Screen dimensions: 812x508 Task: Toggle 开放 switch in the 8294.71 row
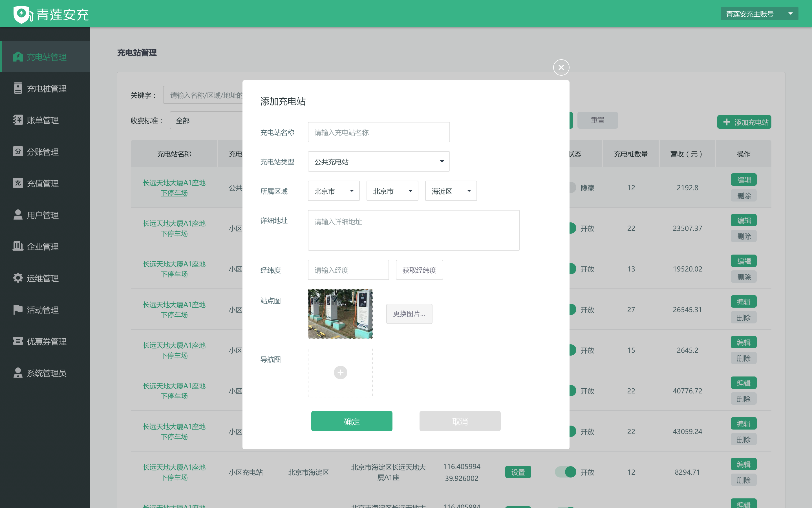click(x=565, y=472)
